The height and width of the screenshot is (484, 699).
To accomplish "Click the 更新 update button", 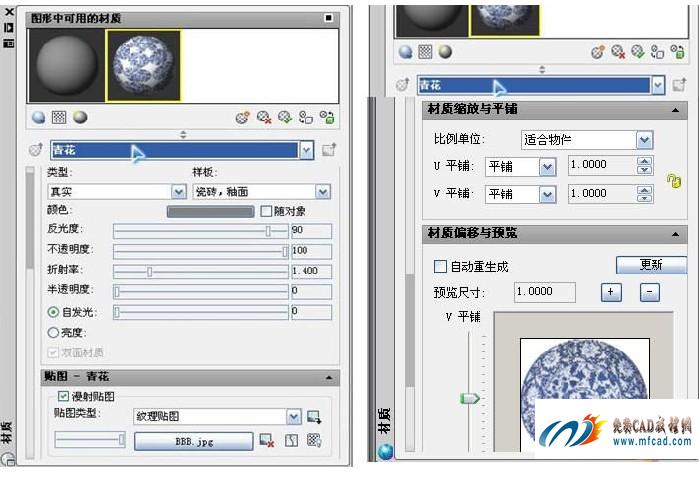I will pos(650,265).
